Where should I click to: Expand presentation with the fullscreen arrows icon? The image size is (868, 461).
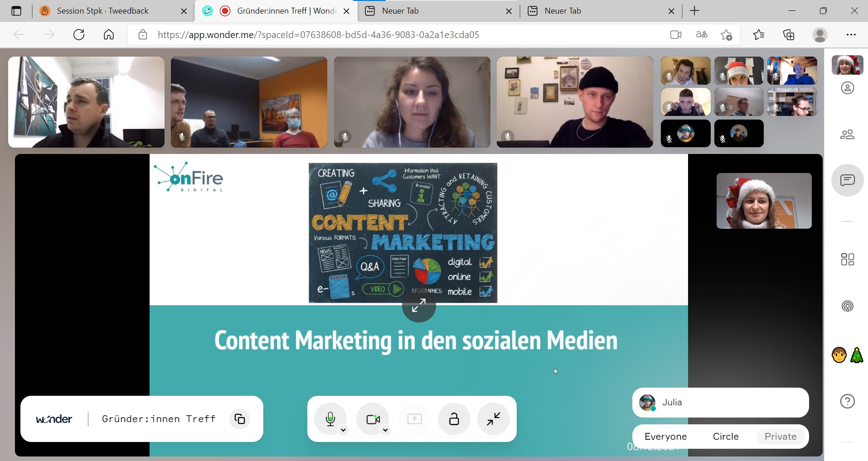click(419, 306)
